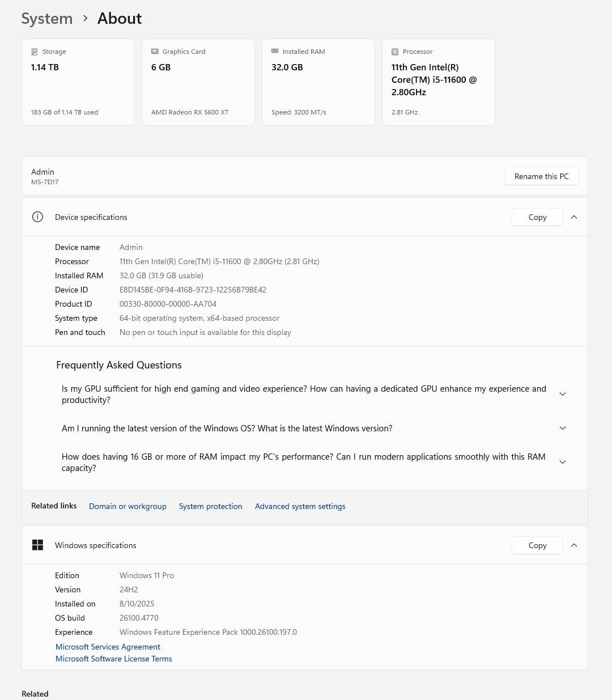
Task: Open the Processor i5-11600 card
Action: (x=439, y=82)
